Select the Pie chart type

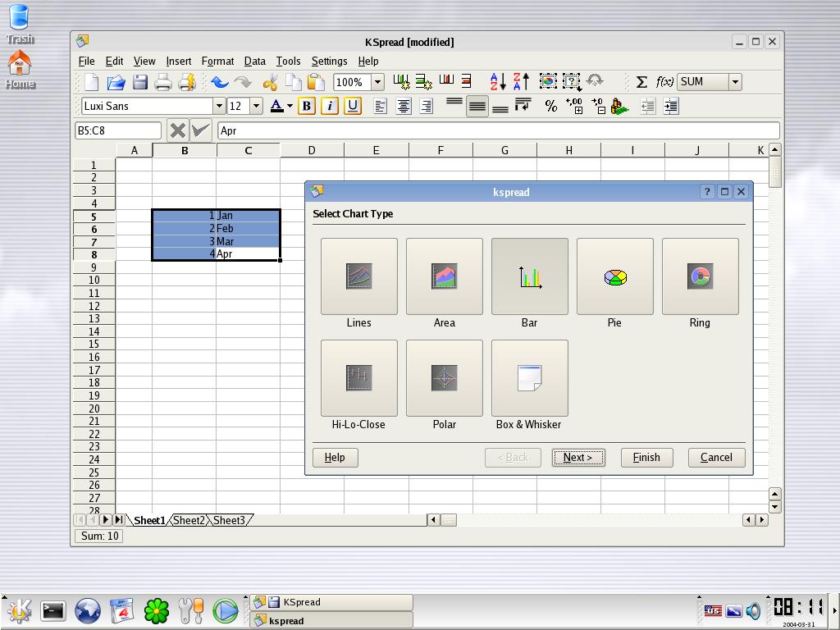[x=615, y=276]
